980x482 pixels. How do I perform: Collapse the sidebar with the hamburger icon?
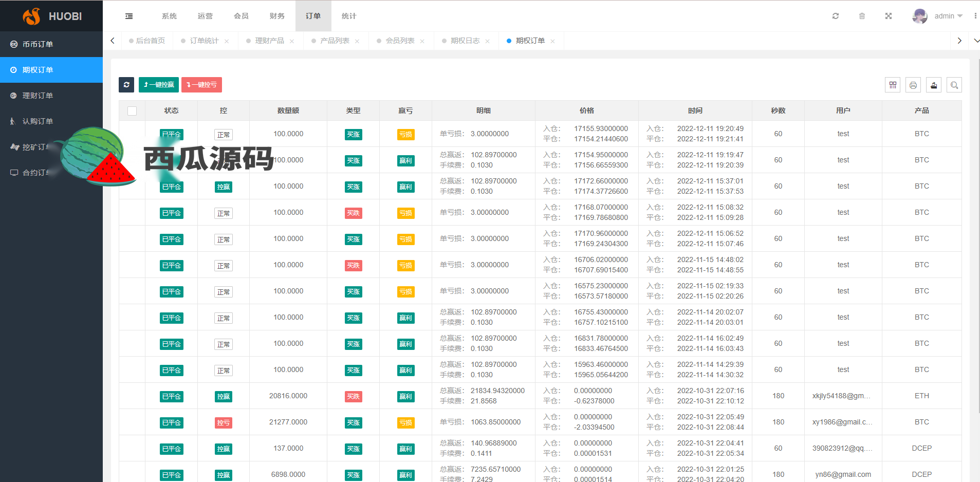coord(129,16)
